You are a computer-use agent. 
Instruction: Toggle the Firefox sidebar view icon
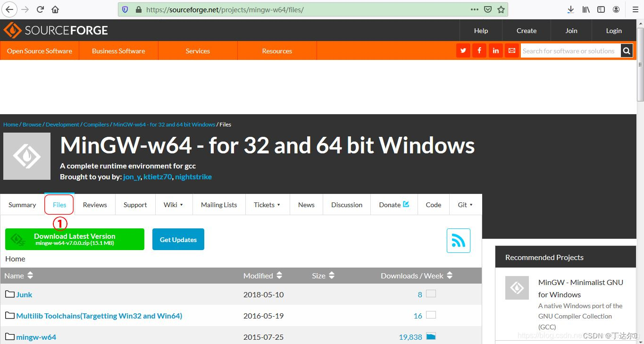[x=601, y=9]
